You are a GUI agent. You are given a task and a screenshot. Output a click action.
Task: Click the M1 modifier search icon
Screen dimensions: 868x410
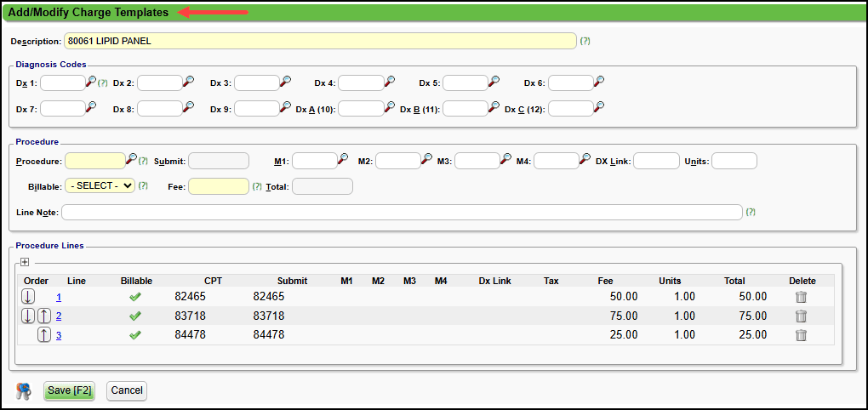click(x=343, y=159)
